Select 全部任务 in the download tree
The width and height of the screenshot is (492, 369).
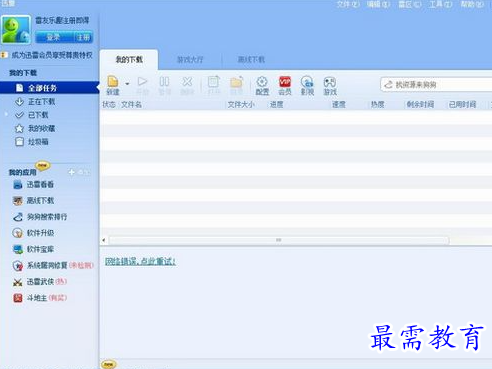[49, 88]
